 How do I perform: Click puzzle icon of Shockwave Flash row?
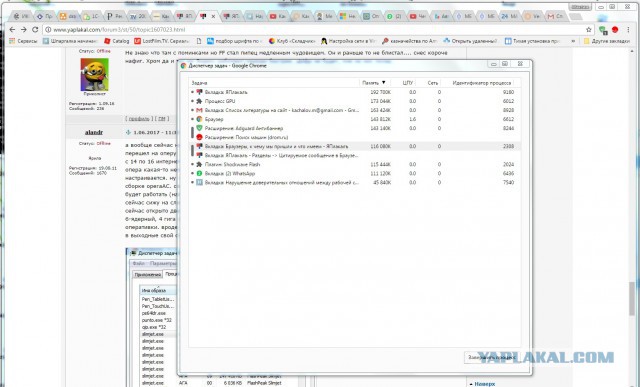(x=199, y=164)
